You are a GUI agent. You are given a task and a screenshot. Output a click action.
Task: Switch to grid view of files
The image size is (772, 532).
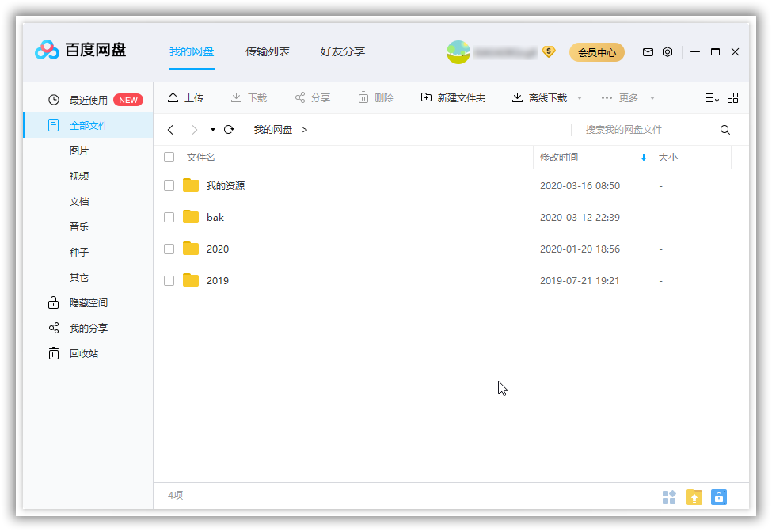pyautogui.click(x=732, y=97)
